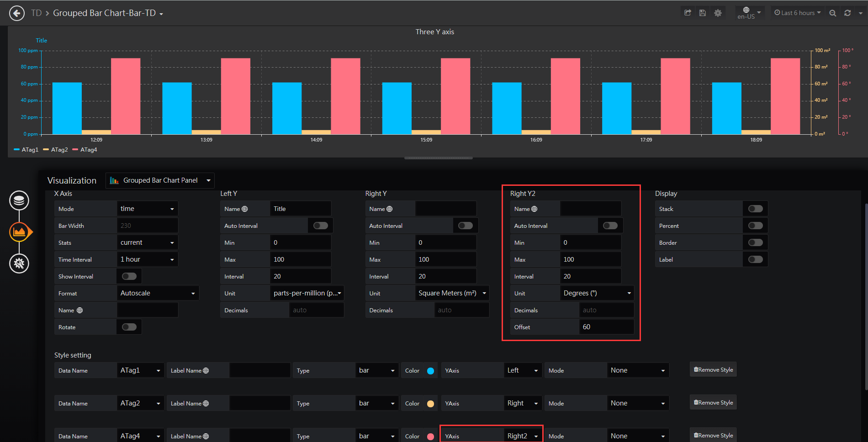Screen dimensions: 868x442
Task: Open the Queries database sidebar icon
Action: click(x=19, y=200)
